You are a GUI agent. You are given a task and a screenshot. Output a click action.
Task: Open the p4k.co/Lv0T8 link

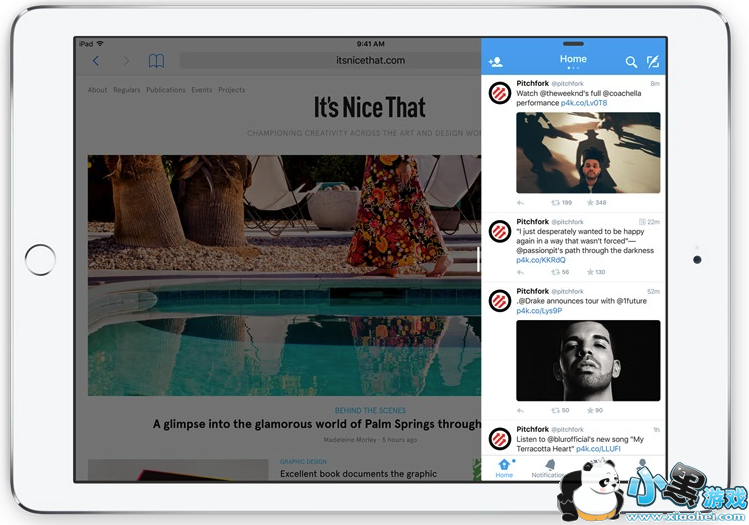pos(584,103)
